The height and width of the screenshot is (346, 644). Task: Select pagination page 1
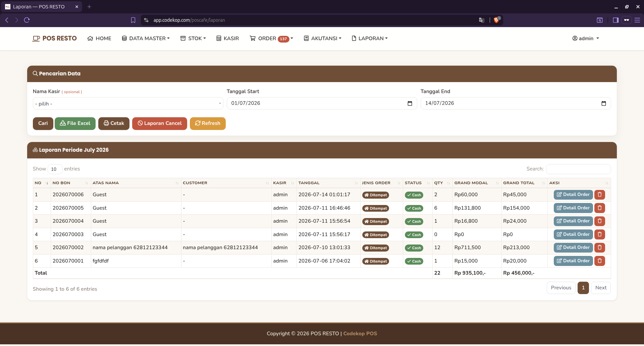pyautogui.click(x=583, y=288)
